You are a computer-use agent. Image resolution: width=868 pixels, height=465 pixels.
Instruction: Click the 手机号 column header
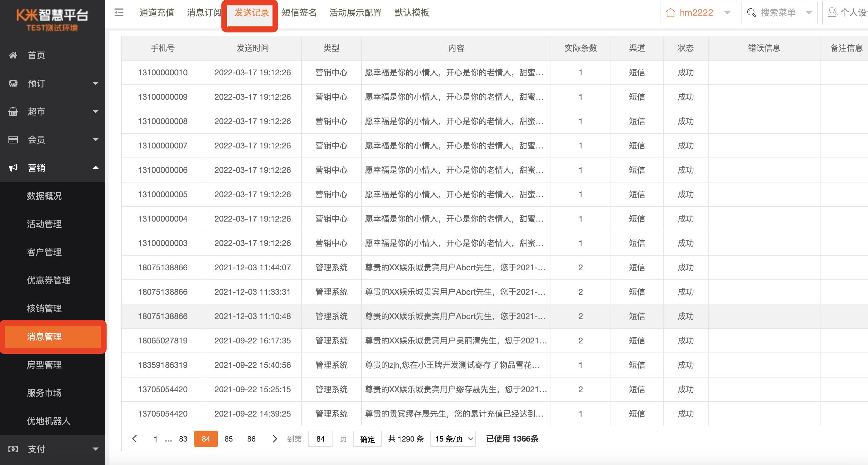click(163, 48)
